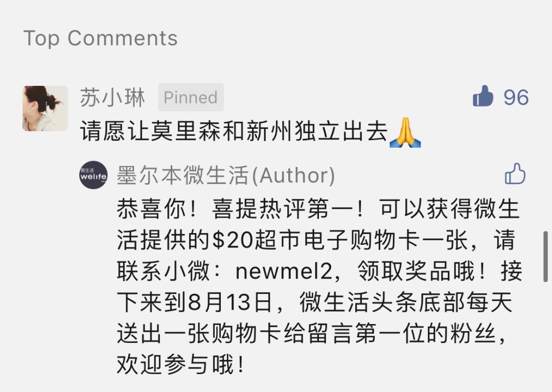
Task: Click the newmel2 WeChat ID in reply
Action: [x=284, y=272]
